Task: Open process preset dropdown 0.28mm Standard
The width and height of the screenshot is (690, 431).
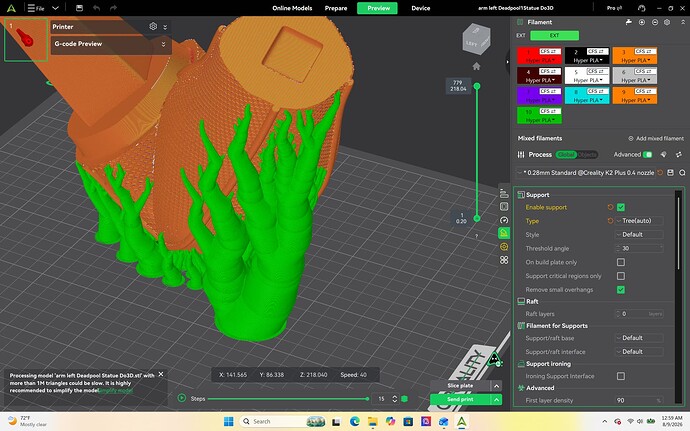Action: [586, 173]
